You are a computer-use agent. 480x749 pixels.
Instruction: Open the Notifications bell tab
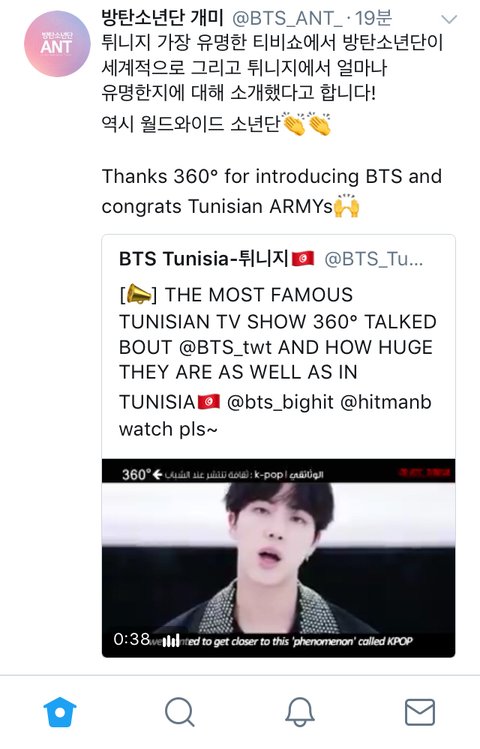point(299,712)
